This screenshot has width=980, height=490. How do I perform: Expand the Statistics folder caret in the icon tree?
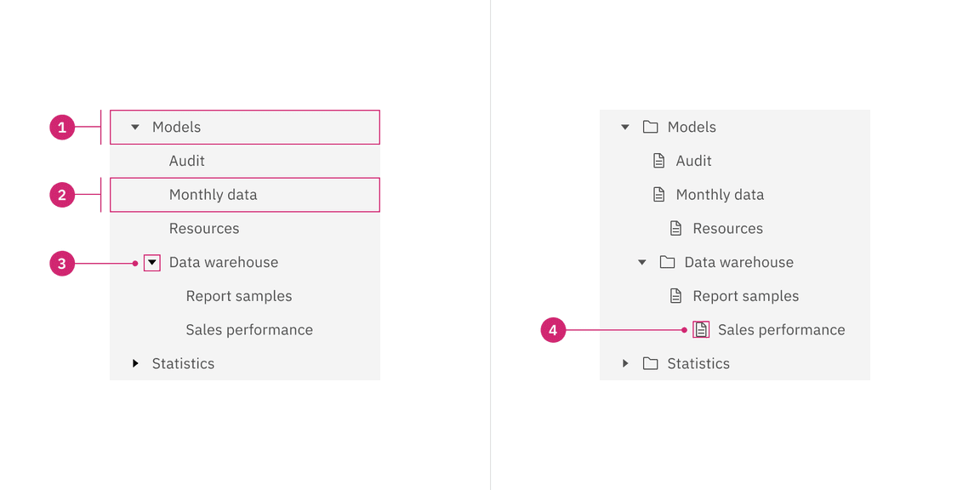[x=625, y=363]
